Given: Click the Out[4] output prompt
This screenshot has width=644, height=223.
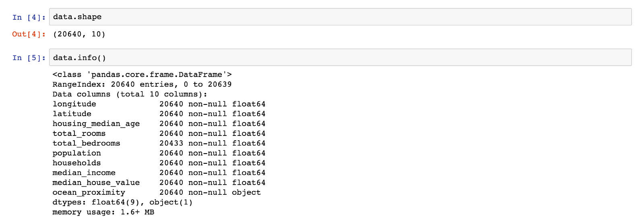Looking at the screenshot, I should click(29, 34).
